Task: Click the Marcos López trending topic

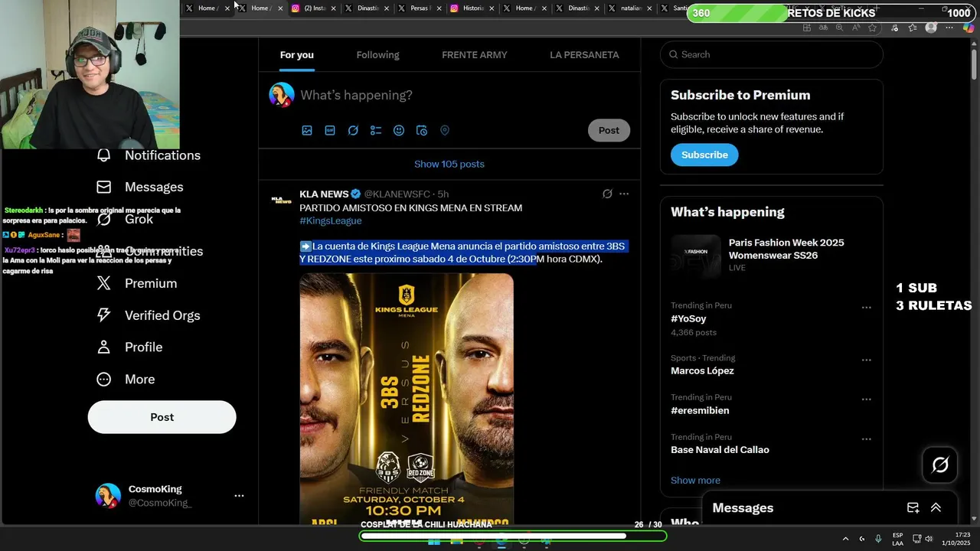Action: [702, 371]
